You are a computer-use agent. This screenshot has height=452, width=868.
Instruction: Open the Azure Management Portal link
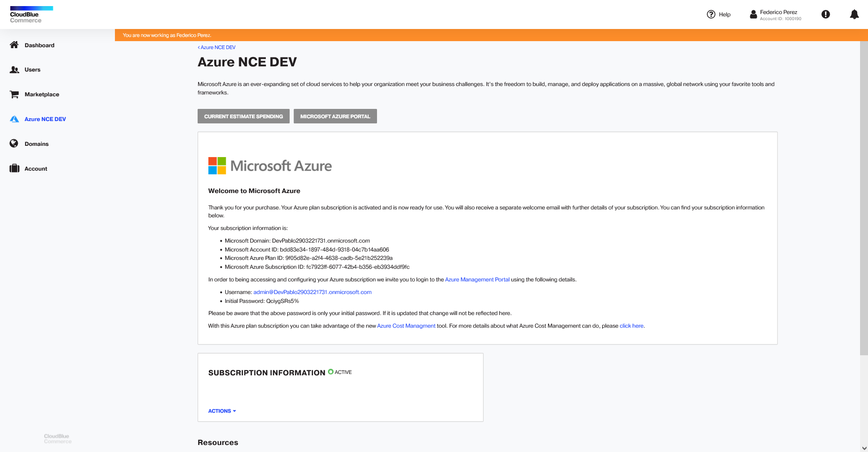[x=477, y=280]
